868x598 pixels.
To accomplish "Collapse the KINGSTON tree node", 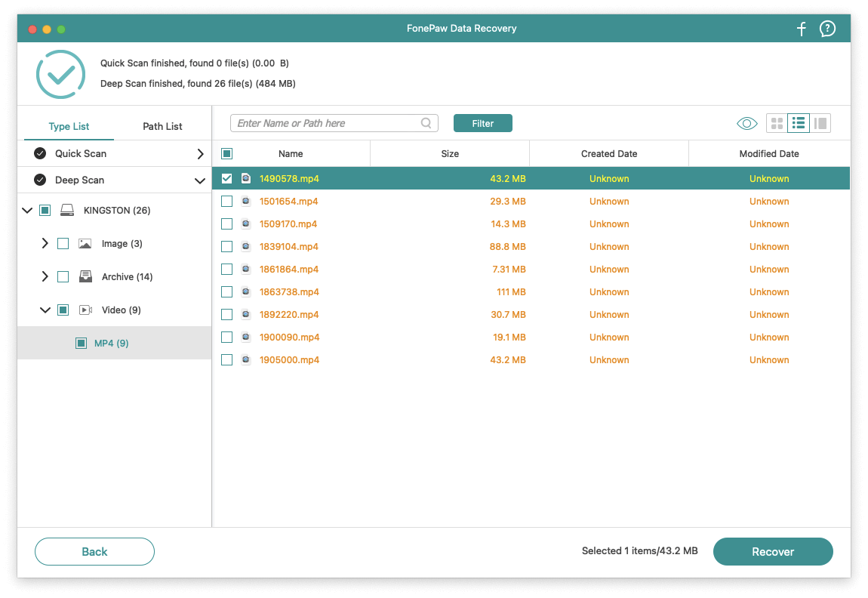I will [26, 211].
